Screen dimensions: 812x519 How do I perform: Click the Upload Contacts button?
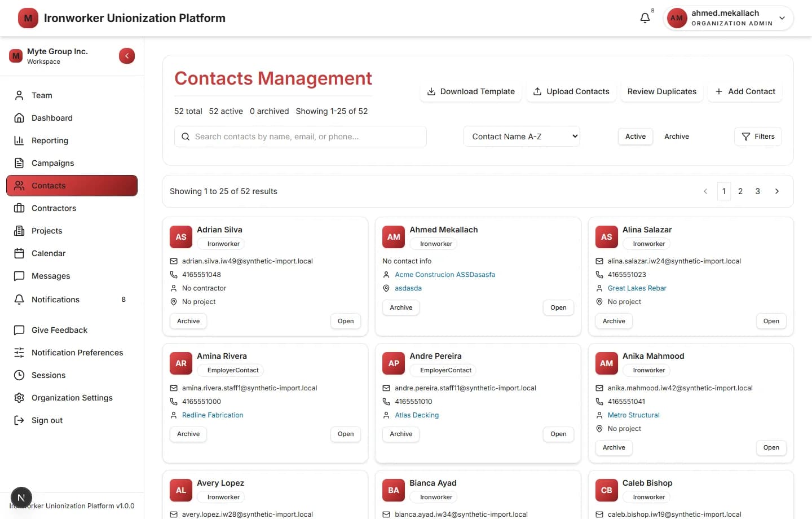[571, 91]
